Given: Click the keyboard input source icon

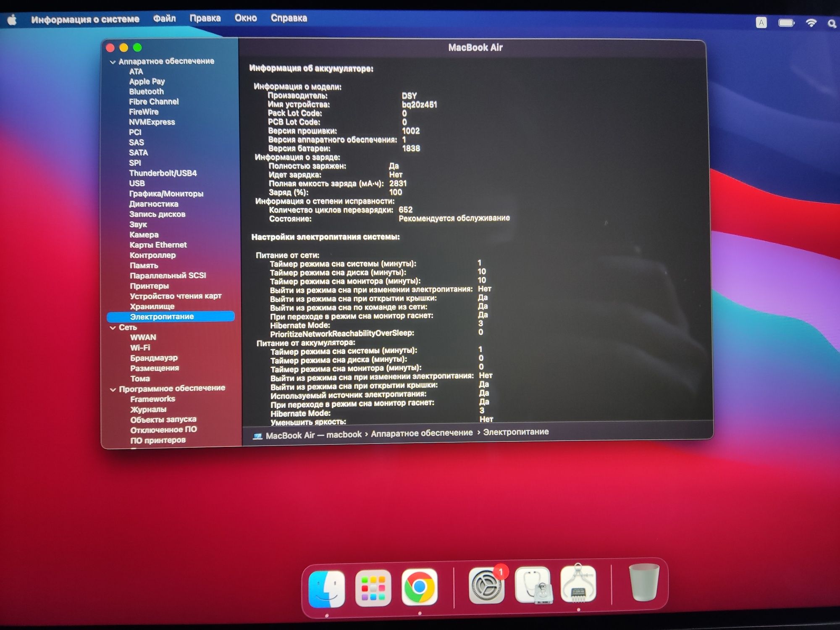Looking at the screenshot, I should click(x=761, y=23).
